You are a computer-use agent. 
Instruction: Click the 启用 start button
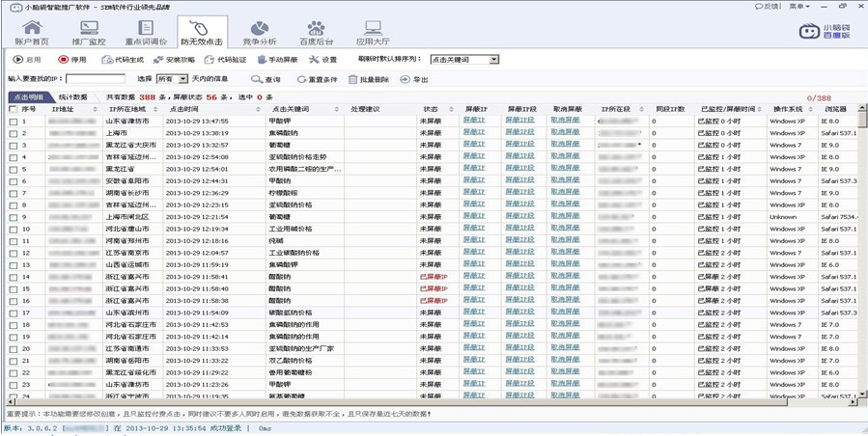[27, 60]
